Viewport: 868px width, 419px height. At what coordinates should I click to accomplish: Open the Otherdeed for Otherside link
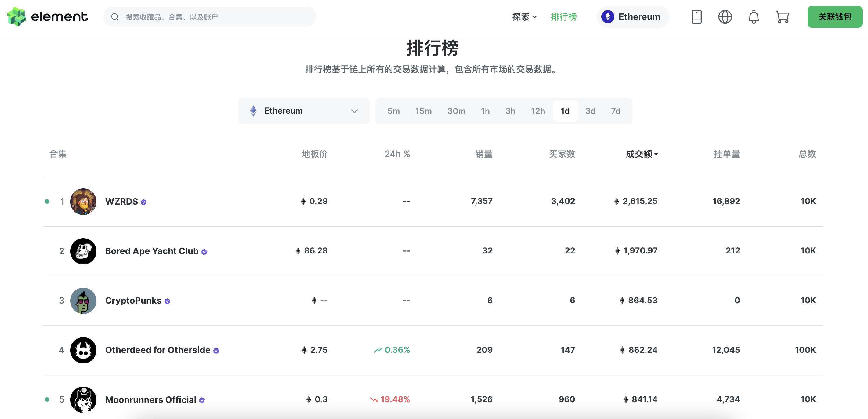(158, 350)
